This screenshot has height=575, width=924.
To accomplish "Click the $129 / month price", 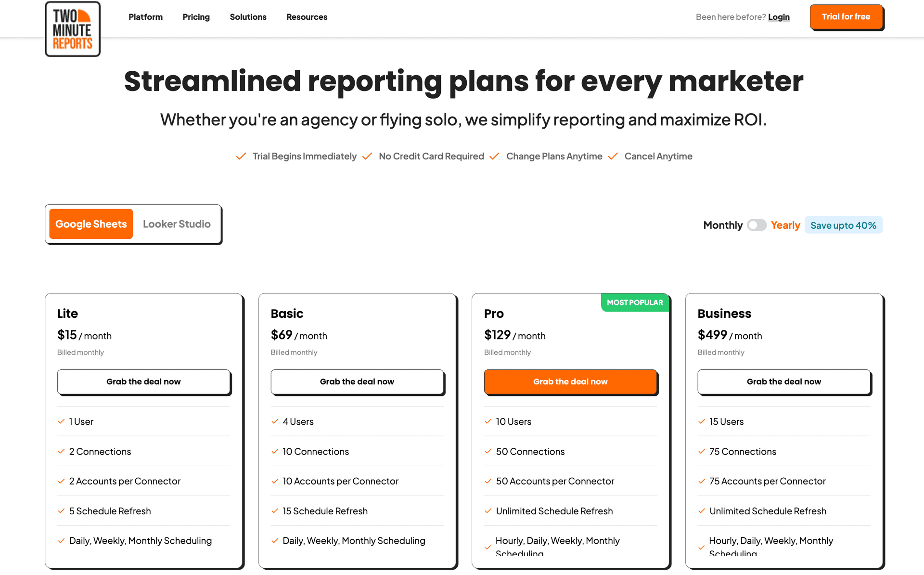I will pos(515,335).
